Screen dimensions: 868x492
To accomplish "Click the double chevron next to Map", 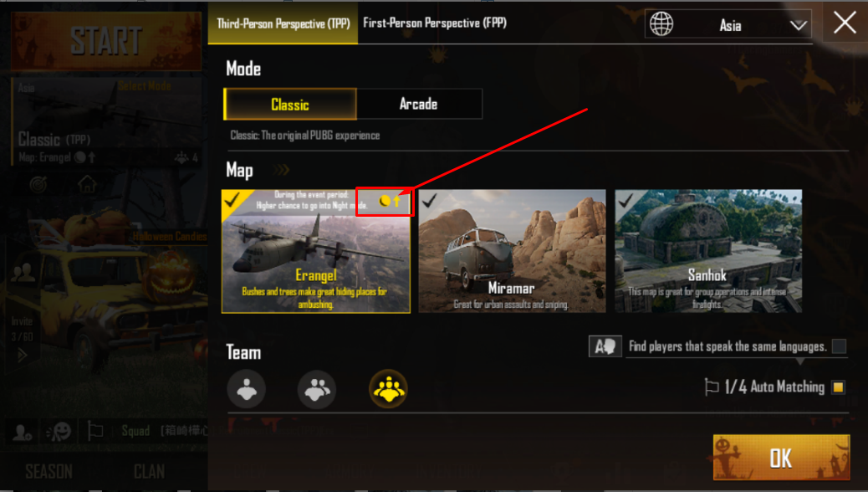I will point(282,170).
